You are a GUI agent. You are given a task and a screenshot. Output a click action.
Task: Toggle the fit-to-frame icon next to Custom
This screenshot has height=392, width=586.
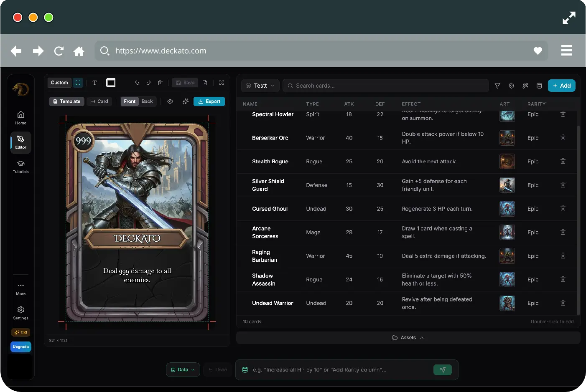[78, 83]
